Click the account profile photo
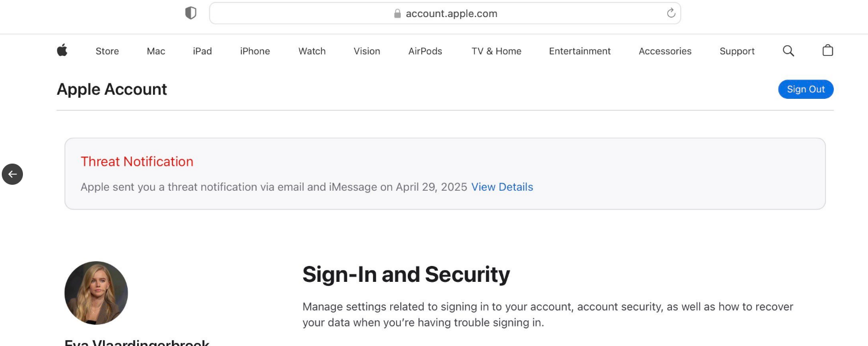The width and height of the screenshot is (868, 346). tap(96, 293)
